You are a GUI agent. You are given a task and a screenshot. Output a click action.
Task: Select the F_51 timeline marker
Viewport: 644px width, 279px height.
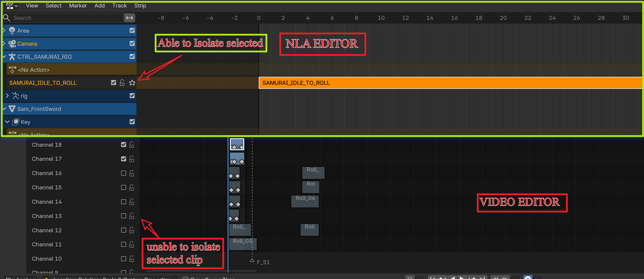pos(252,261)
